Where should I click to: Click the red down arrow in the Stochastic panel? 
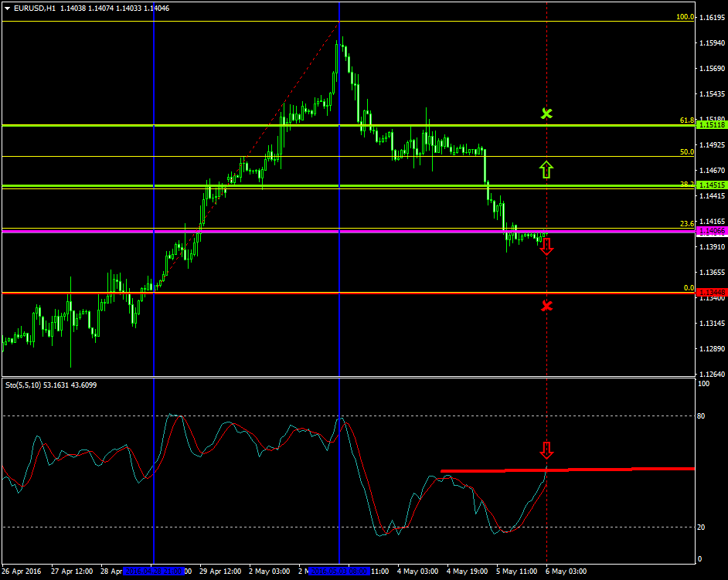pos(547,450)
